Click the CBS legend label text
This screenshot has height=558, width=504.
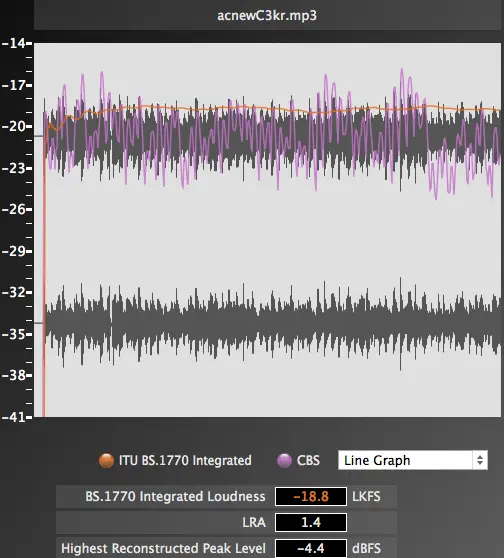coord(308,460)
